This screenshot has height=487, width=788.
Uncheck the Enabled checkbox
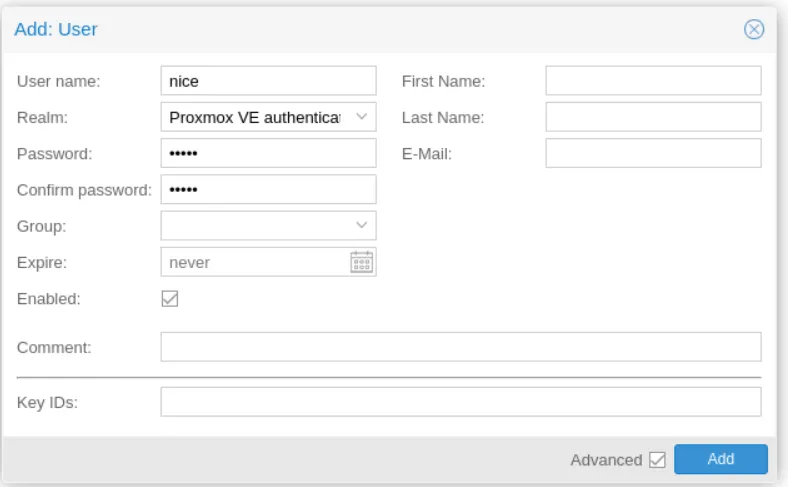click(170, 299)
